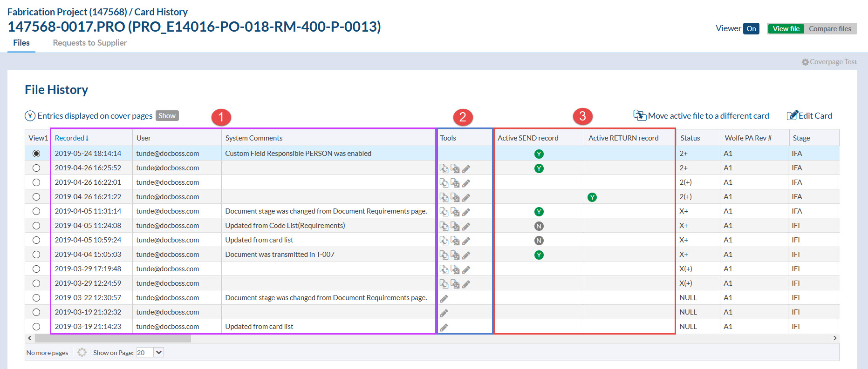Click the Card History breadcrumb
The height and width of the screenshot is (369, 868).
[x=161, y=12]
